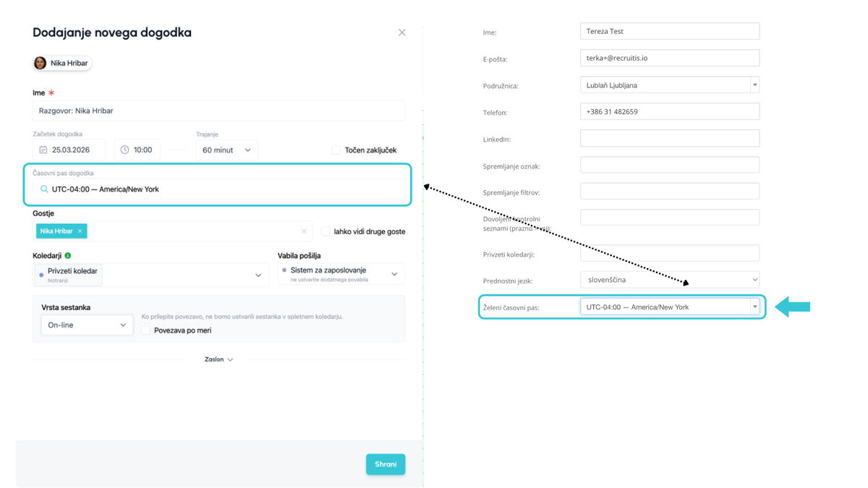868x488 pixels.
Task: Open the Vabila pošilja dropdown
Action: (x=394, y=274)
